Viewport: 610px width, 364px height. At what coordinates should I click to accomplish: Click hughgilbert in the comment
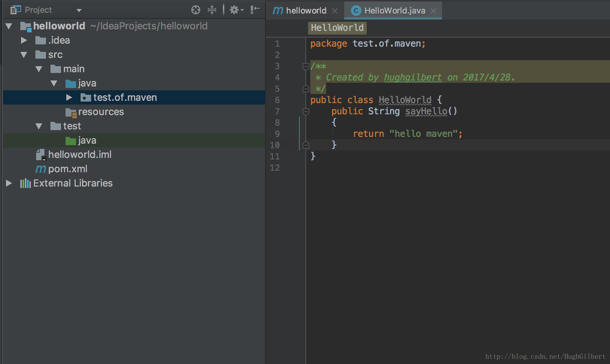click(x=413, y=77)
